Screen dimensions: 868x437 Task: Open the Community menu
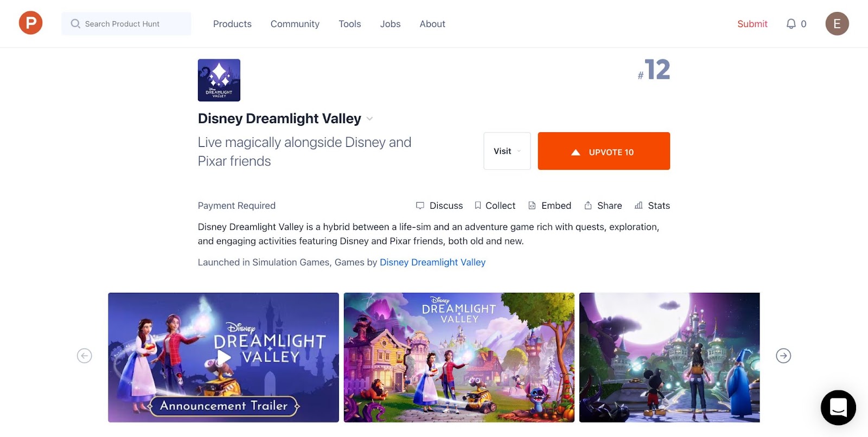click(x=295, y=24)
